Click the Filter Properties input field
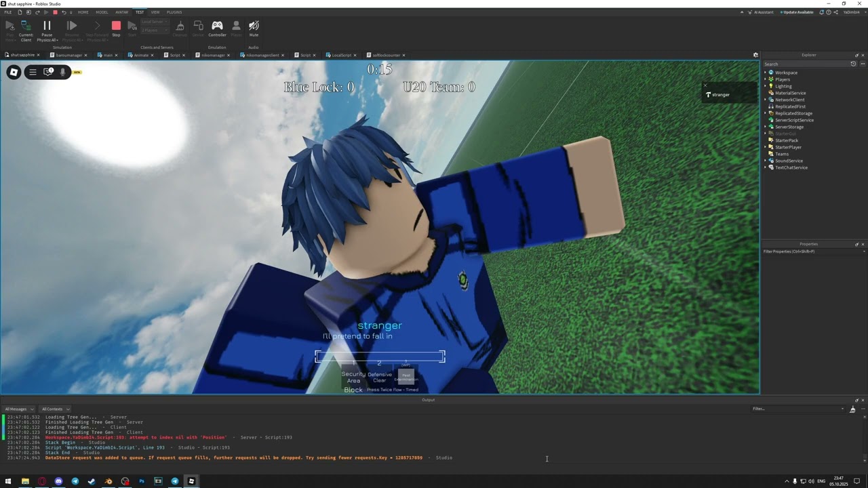Screen dimensions: 868x488 point(813,251)
